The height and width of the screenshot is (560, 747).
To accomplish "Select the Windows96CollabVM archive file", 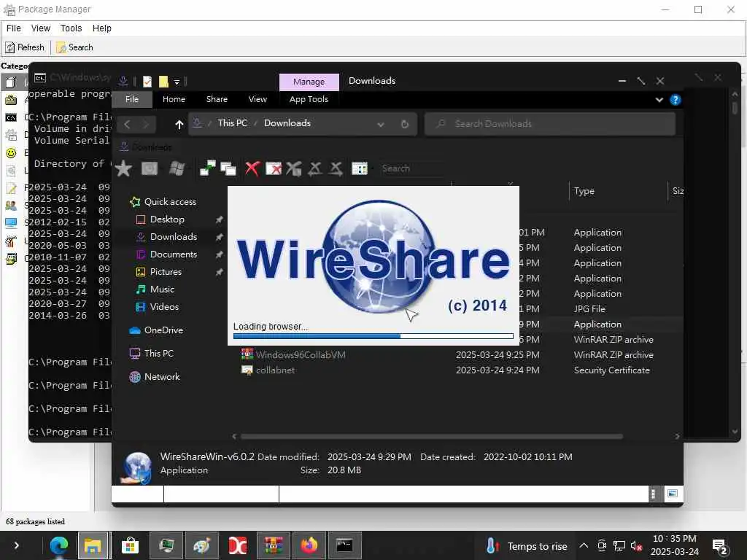I will [301, 355].
